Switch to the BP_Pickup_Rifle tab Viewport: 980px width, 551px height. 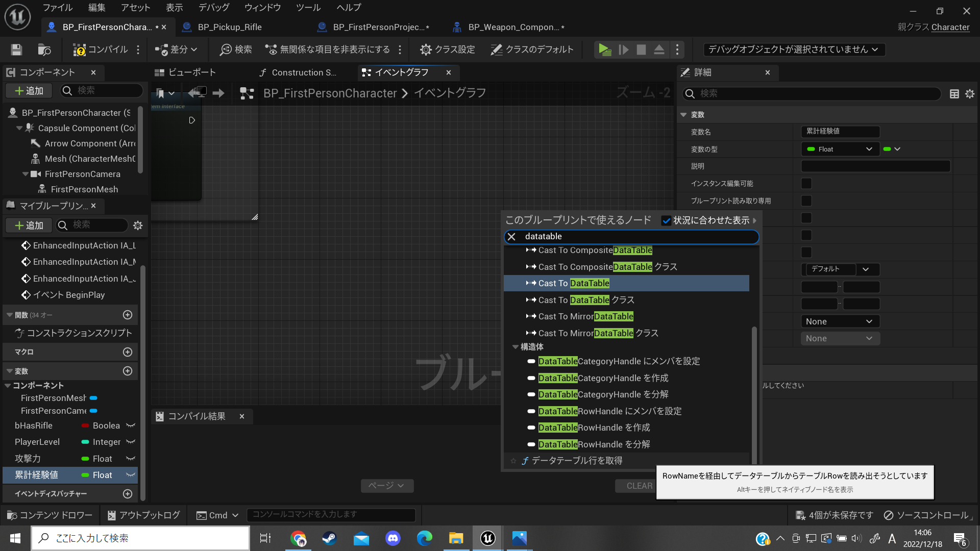[x=228, y=27]
